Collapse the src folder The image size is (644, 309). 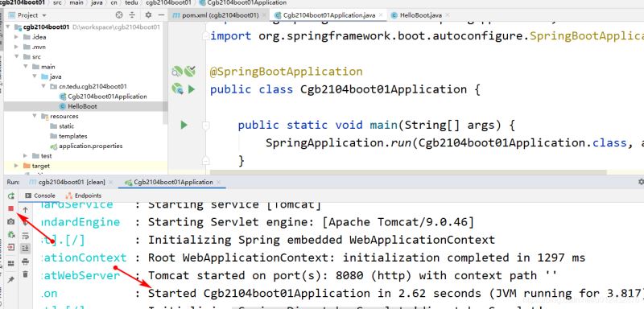pos(16,56)
